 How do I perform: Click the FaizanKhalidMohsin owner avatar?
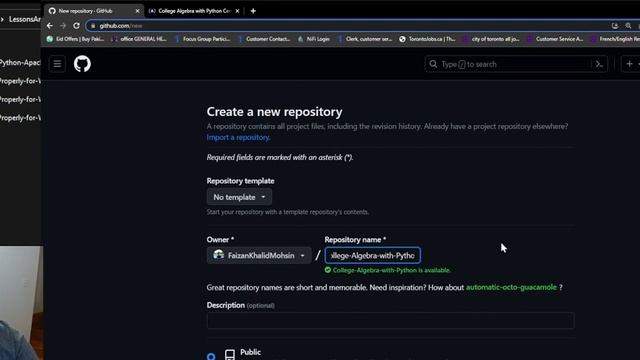[218, 255]
